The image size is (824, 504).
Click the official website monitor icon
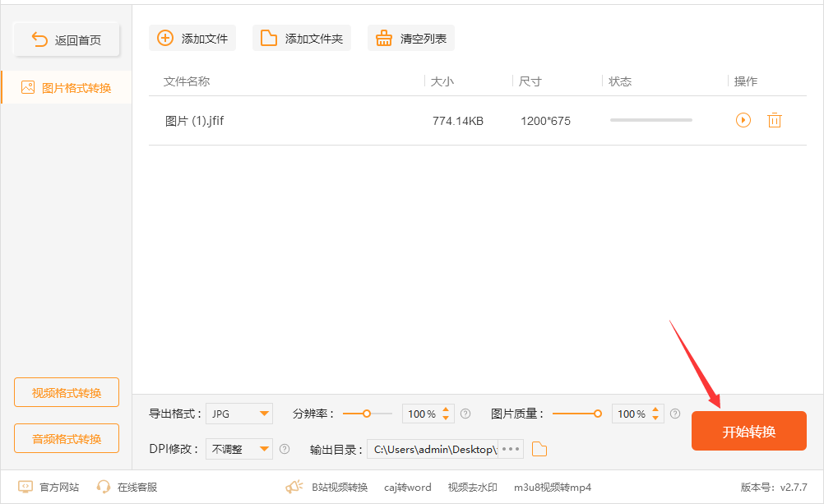click(25, 487)
